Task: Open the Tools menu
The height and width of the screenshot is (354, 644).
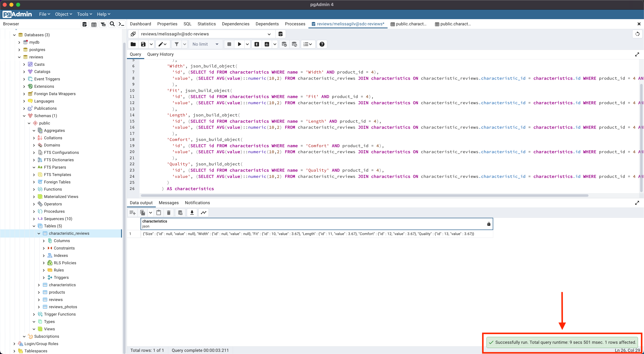Action: [84, 14]
